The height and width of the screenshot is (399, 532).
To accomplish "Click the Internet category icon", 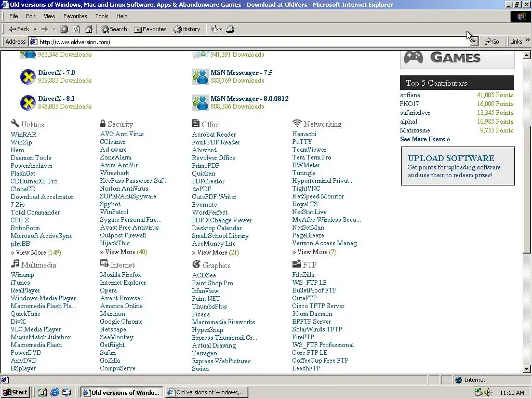I will coord(104,263).
